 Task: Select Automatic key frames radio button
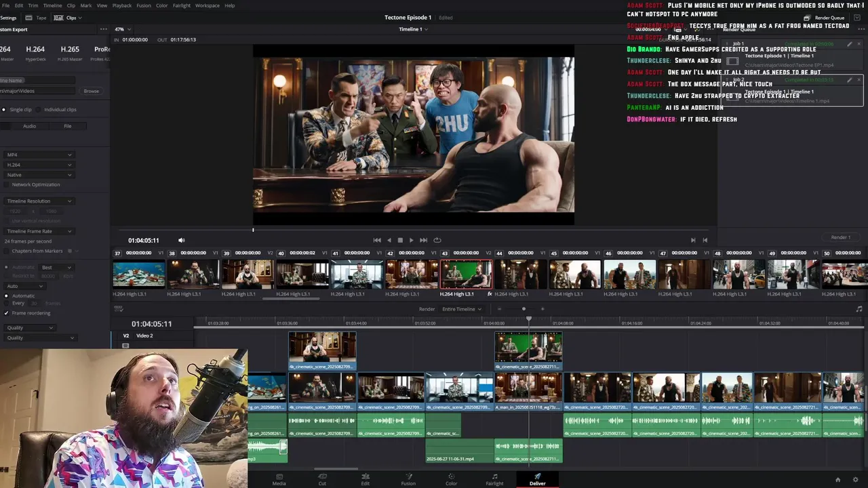[7, 296]
